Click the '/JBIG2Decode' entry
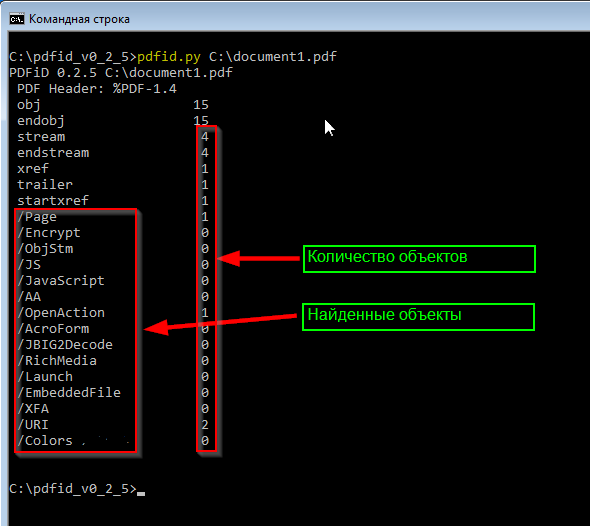 (x=65, y=345)
